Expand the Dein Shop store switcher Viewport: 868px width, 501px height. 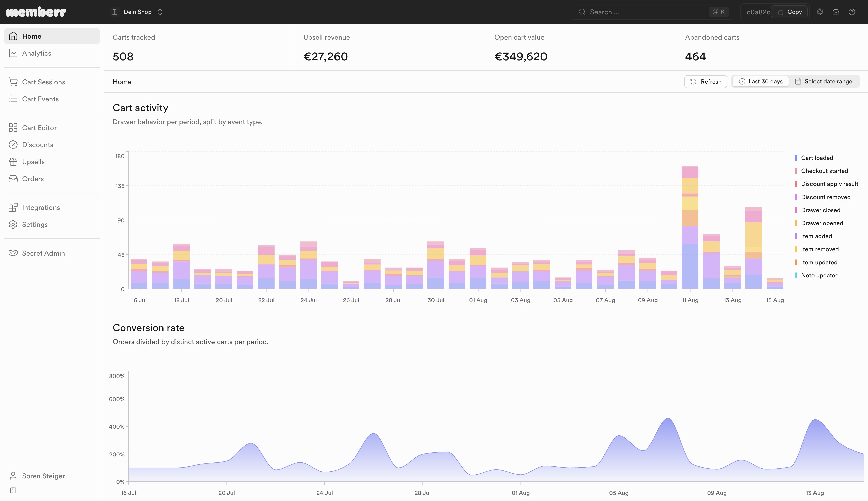(137, 12)
